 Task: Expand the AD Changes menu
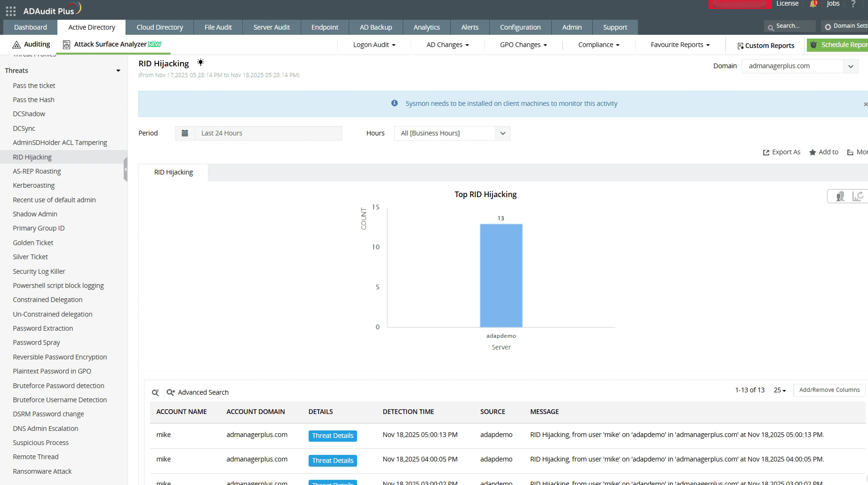pos(447,45)
